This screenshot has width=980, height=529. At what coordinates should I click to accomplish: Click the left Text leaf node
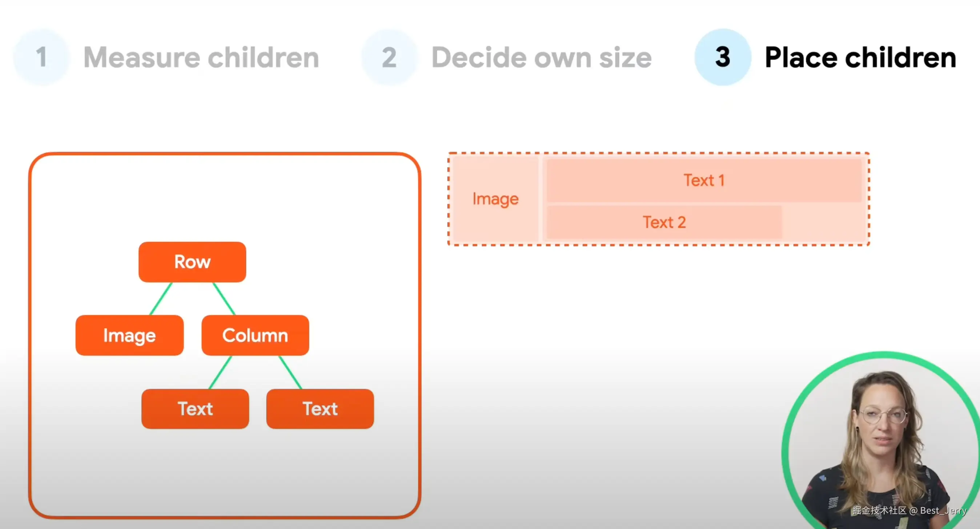pos(195,409)
